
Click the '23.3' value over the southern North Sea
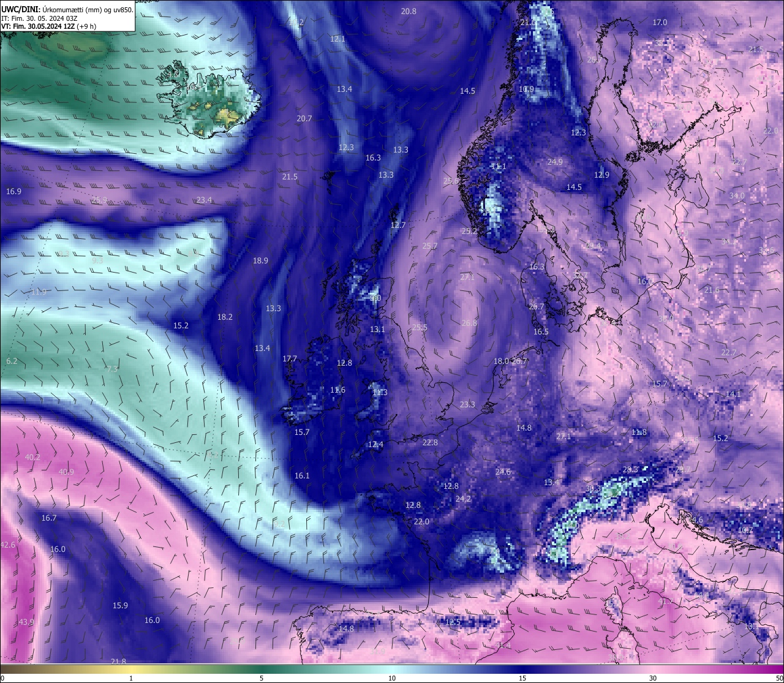(x=467, y=405)
